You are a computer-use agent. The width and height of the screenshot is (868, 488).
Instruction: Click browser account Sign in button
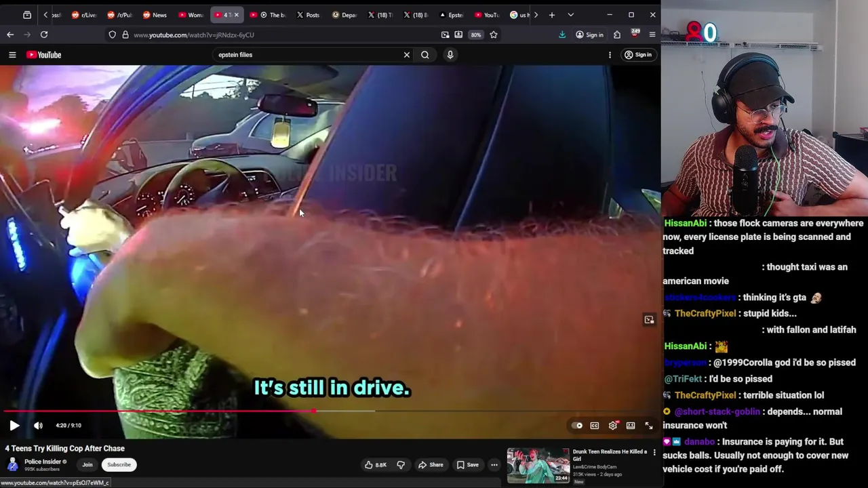click(589, 35)
